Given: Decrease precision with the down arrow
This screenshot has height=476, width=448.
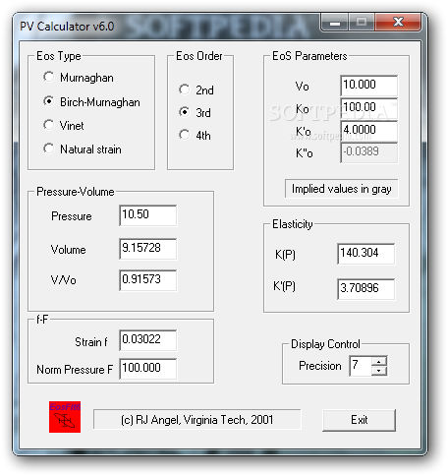Looking at the screenshot, I should coord(379,371).
